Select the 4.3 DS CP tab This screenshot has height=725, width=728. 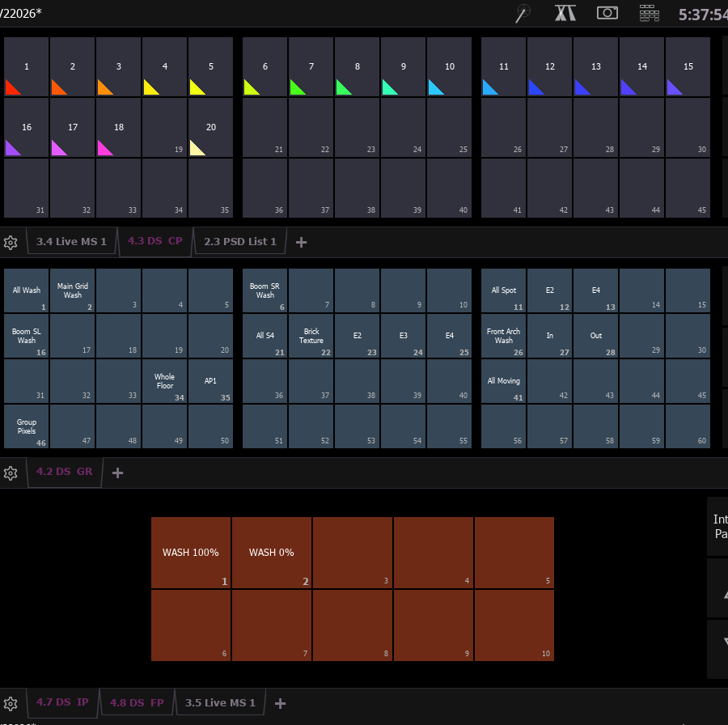[155, 241]
